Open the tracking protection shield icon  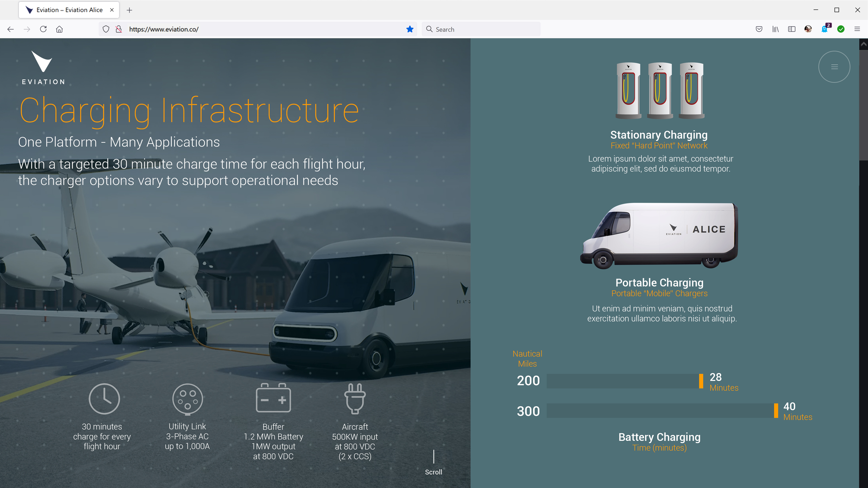pyautogui.click(x=106, y=29)
